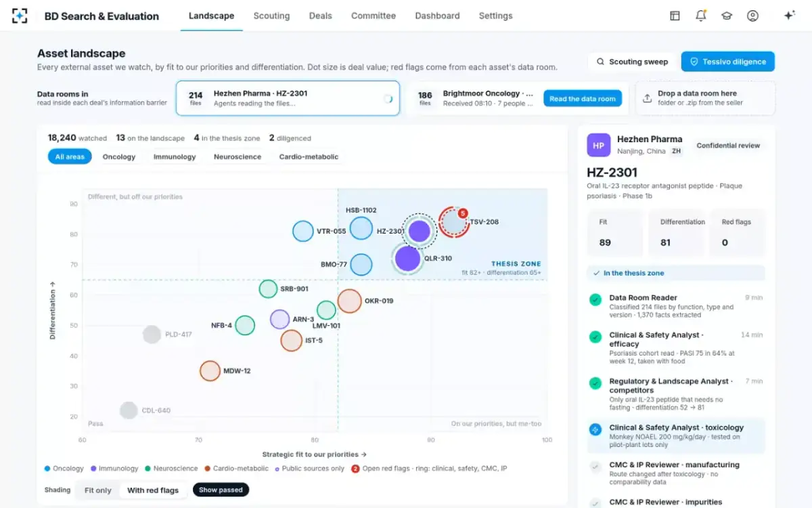Click the app logo icon
812x508 pixels.
[20, 16]
